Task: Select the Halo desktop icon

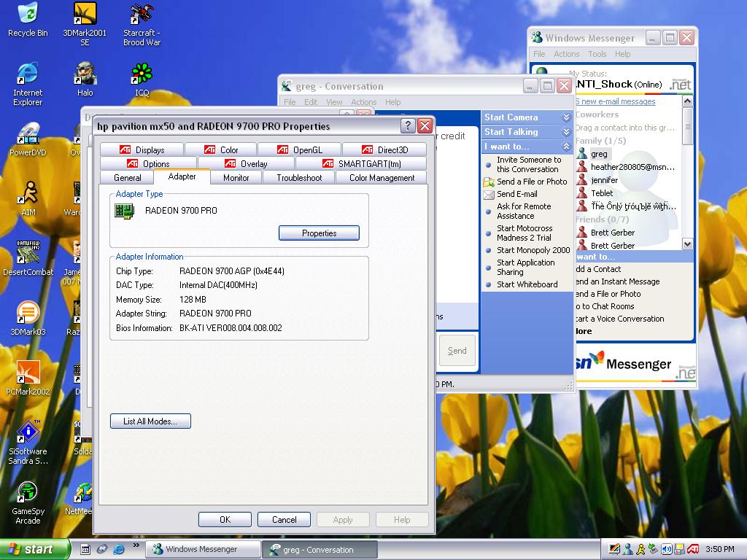Action: coord(85,79)
